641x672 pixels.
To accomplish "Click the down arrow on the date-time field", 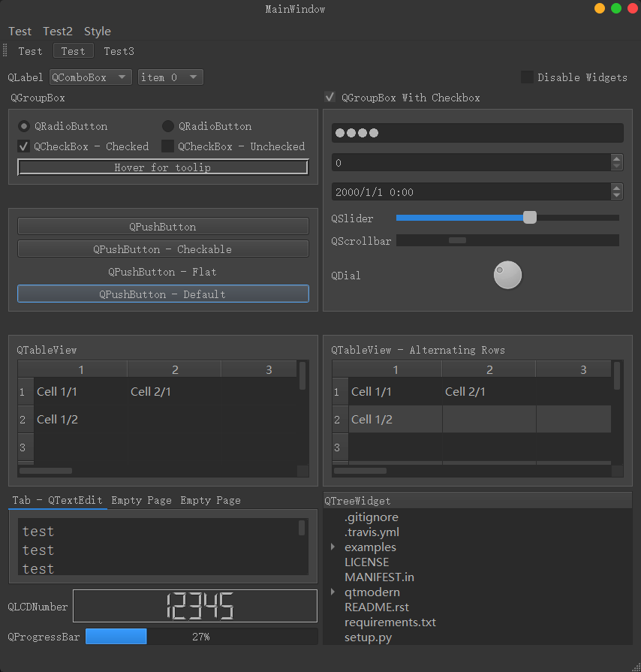I will tap(617, 196).
